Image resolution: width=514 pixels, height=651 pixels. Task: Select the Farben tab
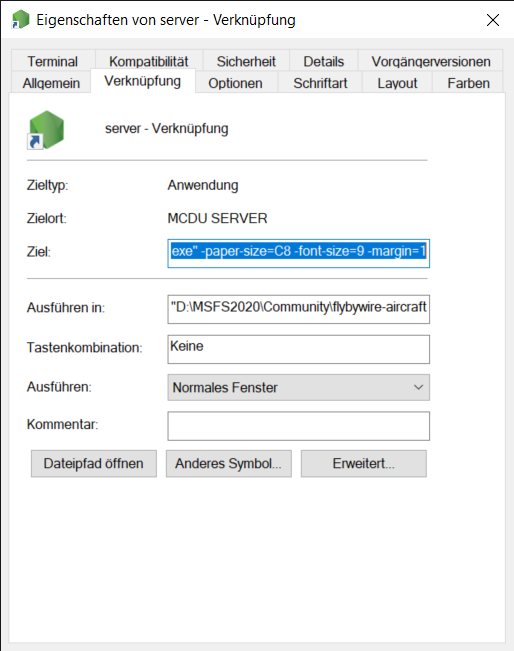pos(468,83)
